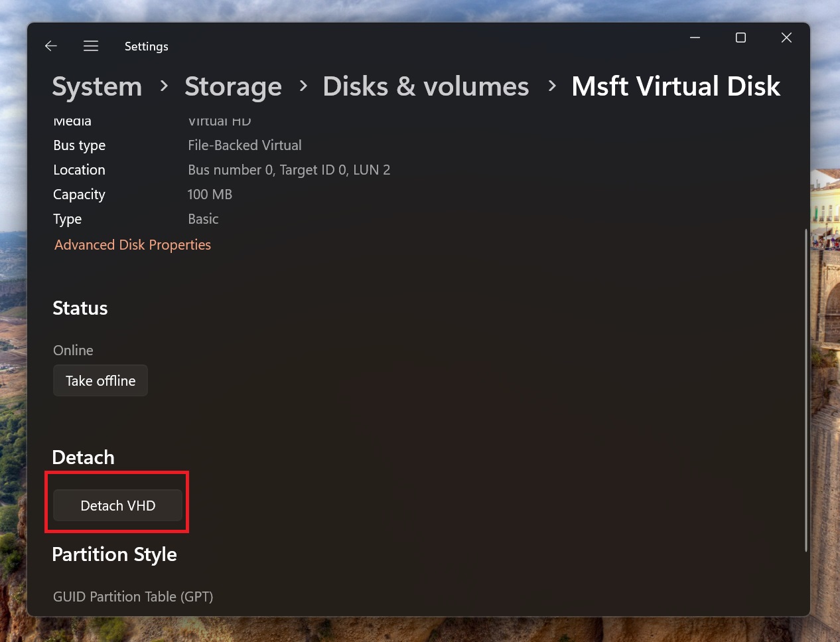This screenshot has height=642, width=840.
Task: Click the Bus type label
Action: 80,145
